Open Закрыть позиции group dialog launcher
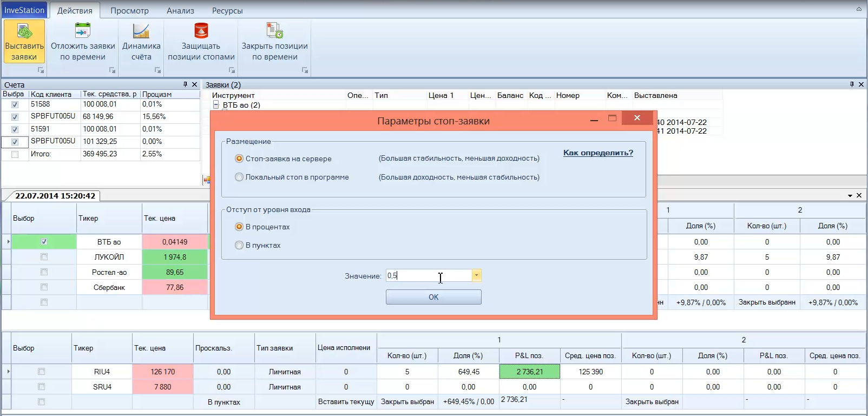 305,70
